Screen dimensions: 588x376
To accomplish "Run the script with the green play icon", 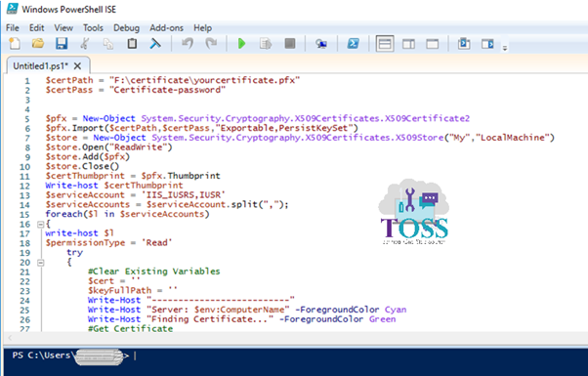I will point(242,44).
